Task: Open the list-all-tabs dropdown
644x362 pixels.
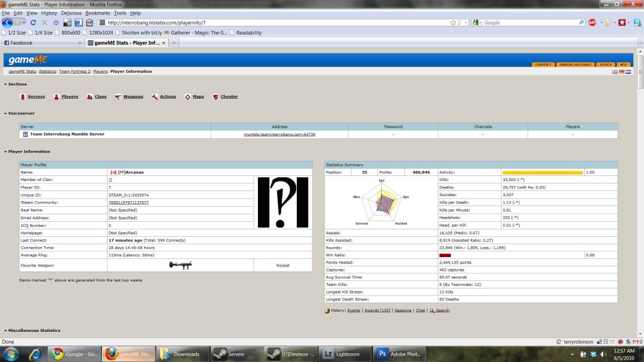Action: click(641, 43)
